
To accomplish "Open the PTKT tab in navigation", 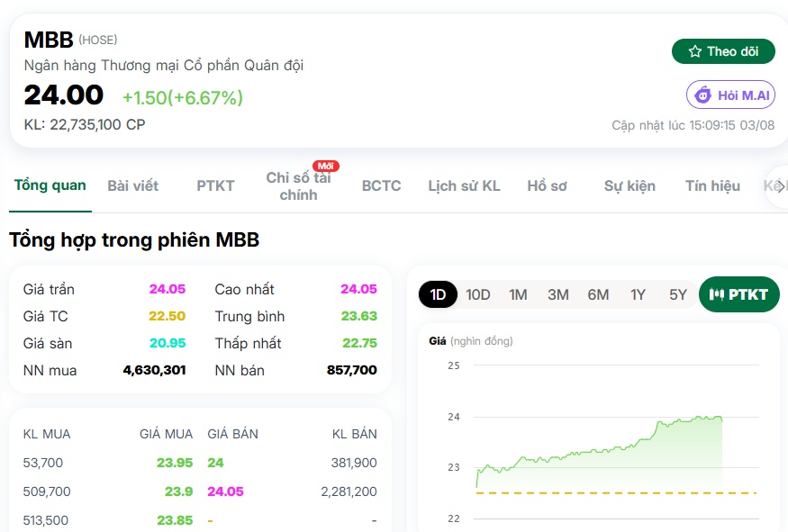I will (215, 185).
